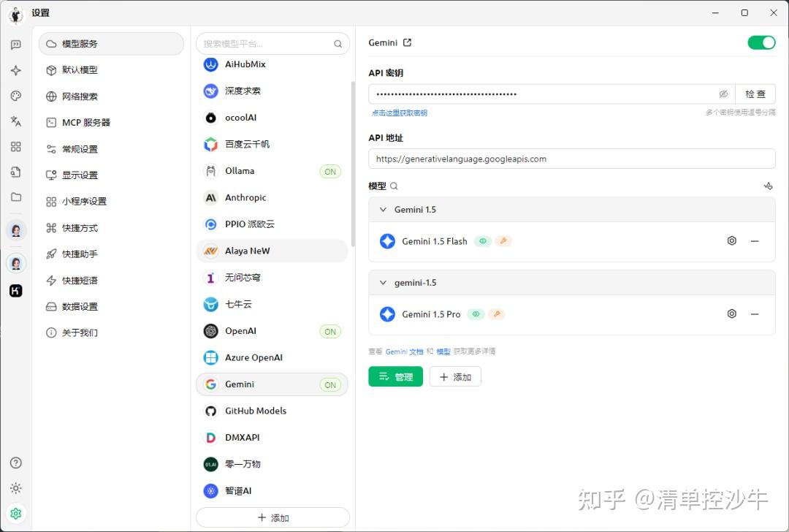Remove Gemini 1.5 Flash with minus icon
This screenshot has height=532, width=789.
pyautogui.click(x=755, y=241)
